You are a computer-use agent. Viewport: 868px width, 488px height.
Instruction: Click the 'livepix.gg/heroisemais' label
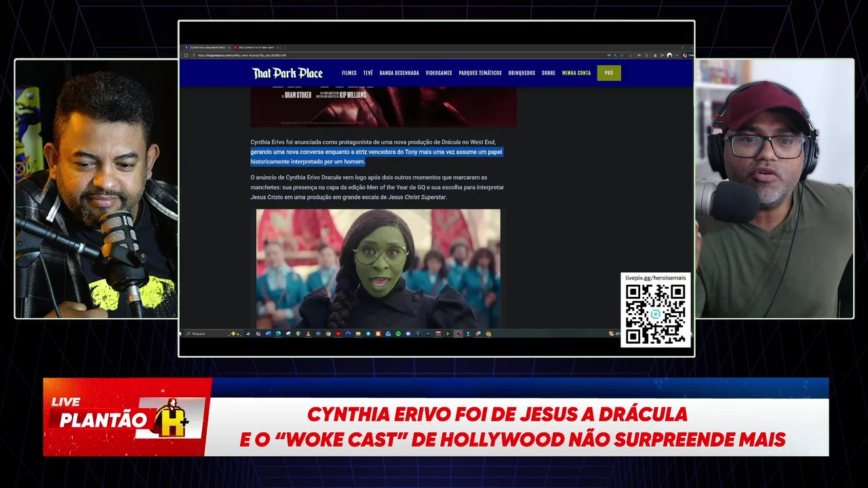click(655, 278)
